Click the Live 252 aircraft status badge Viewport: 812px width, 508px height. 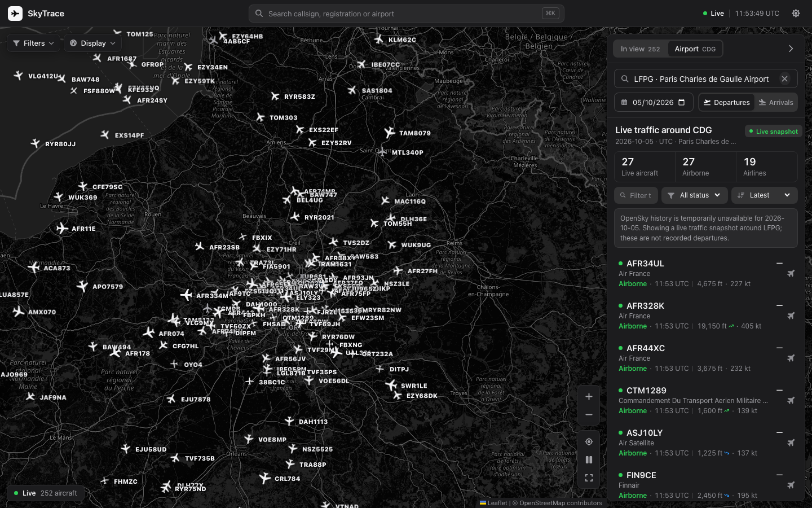coord(46,493)
